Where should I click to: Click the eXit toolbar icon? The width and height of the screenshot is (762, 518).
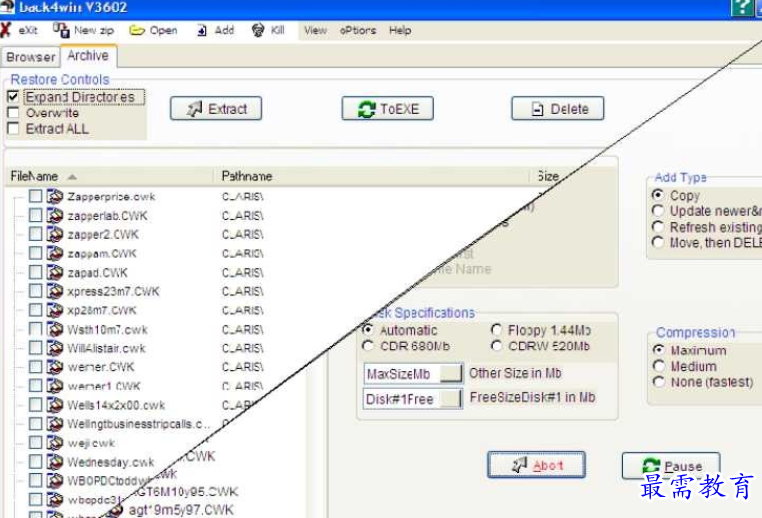pos(6,30)
